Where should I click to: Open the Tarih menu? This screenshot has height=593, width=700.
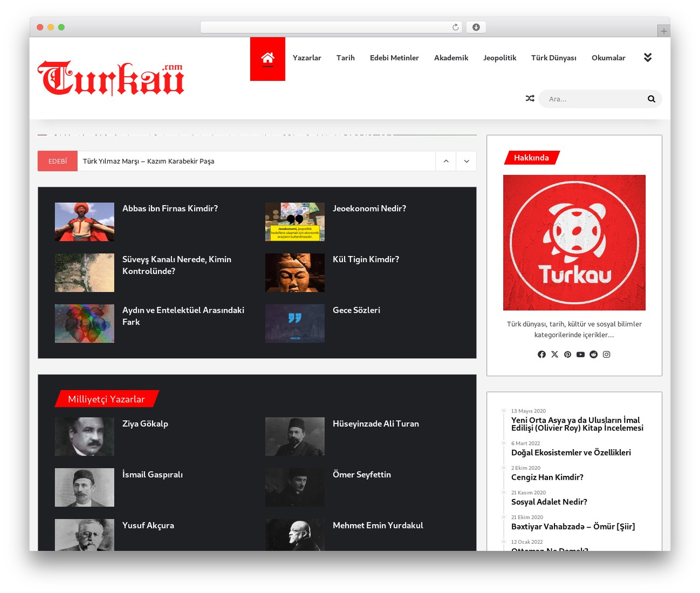point(346,58)
